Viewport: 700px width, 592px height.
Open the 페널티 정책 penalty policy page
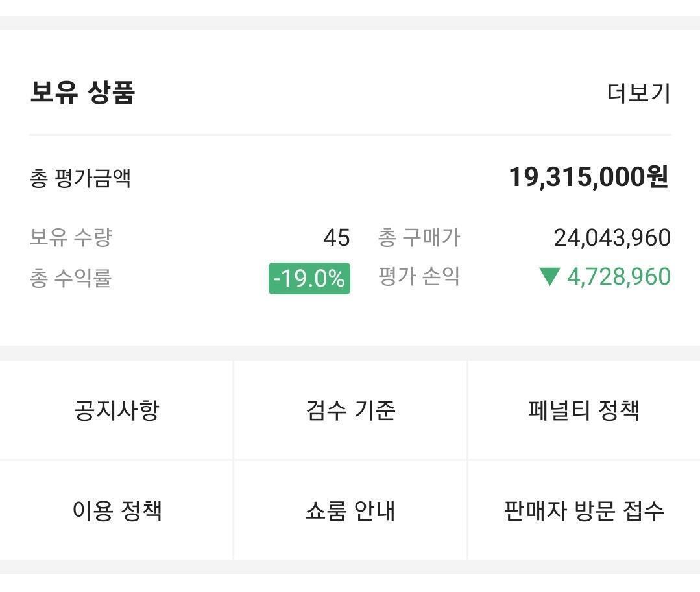[584, 410]
